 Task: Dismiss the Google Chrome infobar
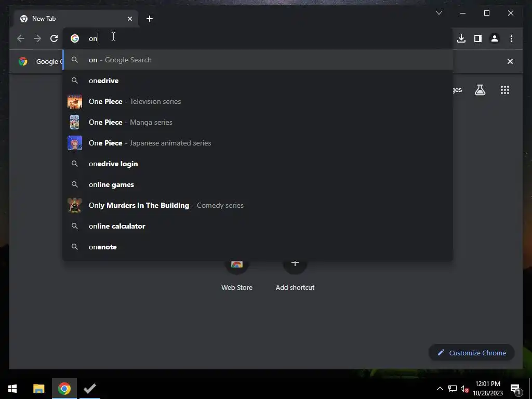(x=510, y=61)
